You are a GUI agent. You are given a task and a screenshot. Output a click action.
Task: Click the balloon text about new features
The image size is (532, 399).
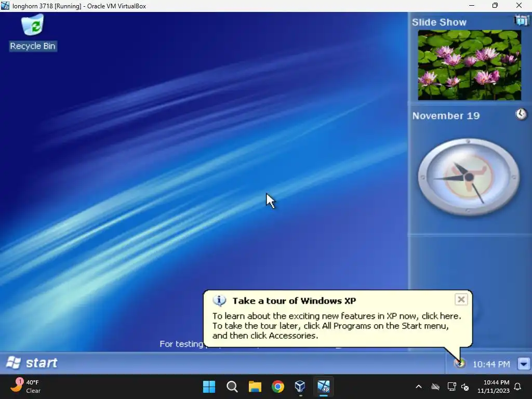click(x=337, y=326)
